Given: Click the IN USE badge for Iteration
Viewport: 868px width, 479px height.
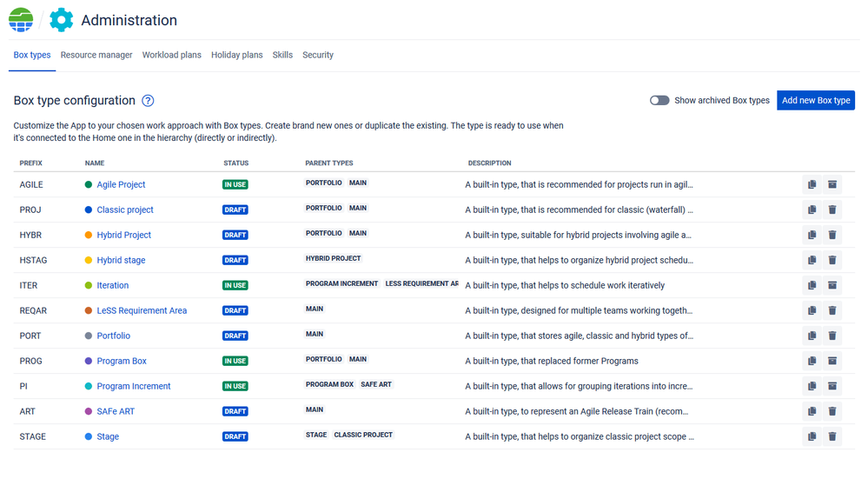Looking at the screenshot, I should 235,285.
